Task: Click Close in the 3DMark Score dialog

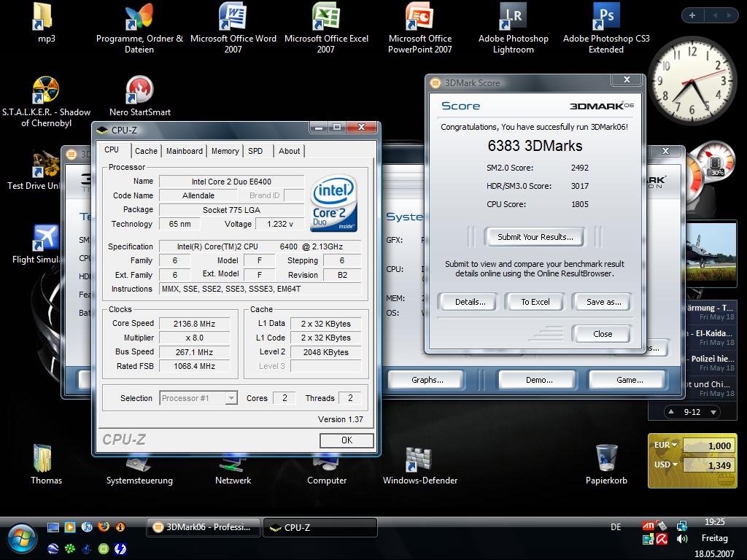Action: pyautogui.click(x=602, y=334)
